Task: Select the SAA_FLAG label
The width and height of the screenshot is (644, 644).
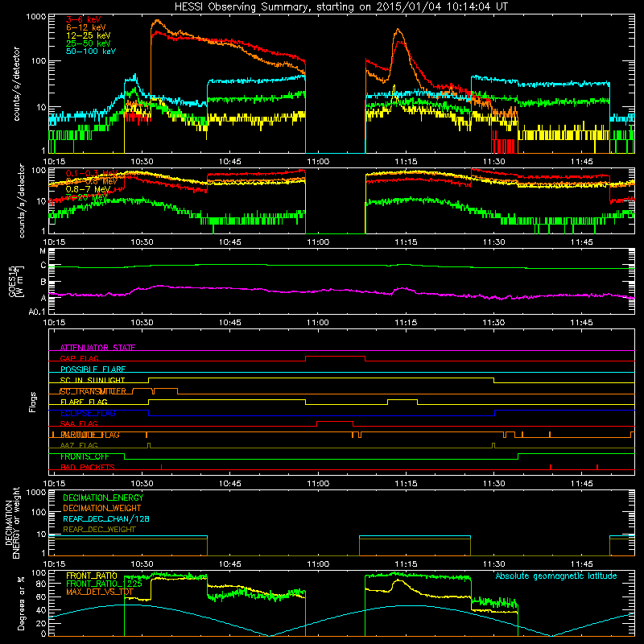Action: click(x=79, y=423)
